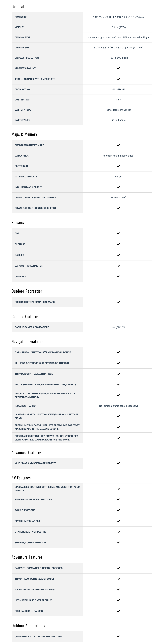The image size is (152, 644).
Task: Click the Preloaded Street Maps checkmark
Action: pyautogui.click(x=118, y=145)
